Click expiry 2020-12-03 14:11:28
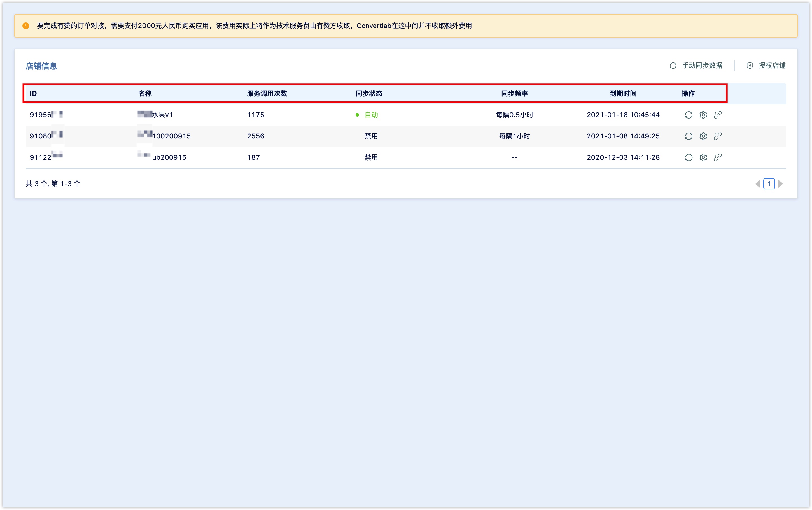Image resolution: width=812 pixels, height=510 pixels. pos(623,157)
